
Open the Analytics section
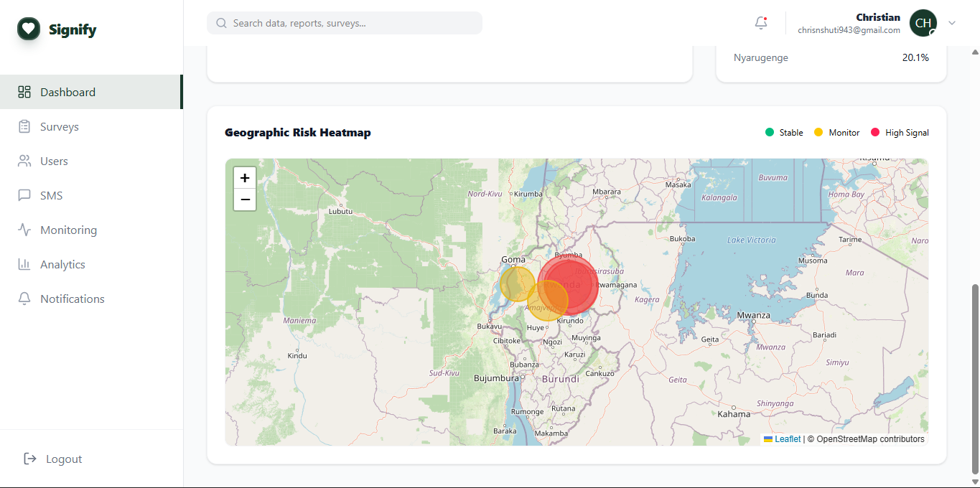91,264
